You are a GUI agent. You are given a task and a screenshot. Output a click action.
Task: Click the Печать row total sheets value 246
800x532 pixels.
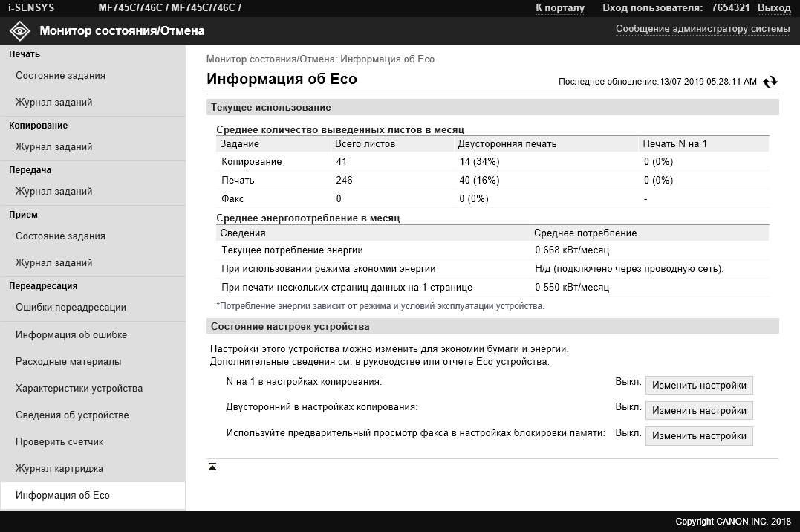345,181
